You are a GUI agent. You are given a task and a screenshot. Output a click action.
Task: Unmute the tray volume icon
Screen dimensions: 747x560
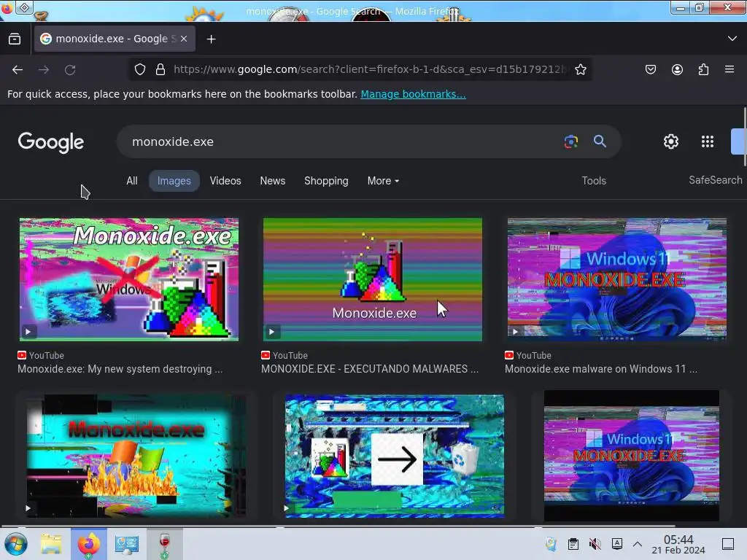click(x=595, y=544)
